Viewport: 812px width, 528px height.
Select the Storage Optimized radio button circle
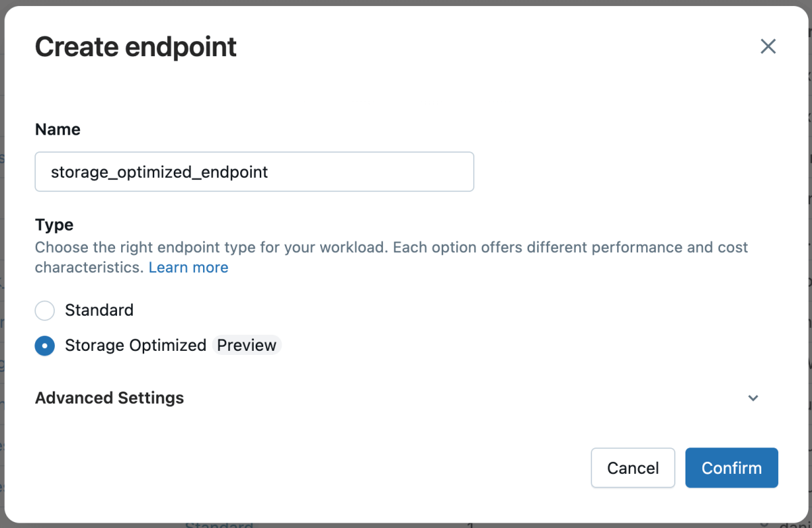[45, 345]
